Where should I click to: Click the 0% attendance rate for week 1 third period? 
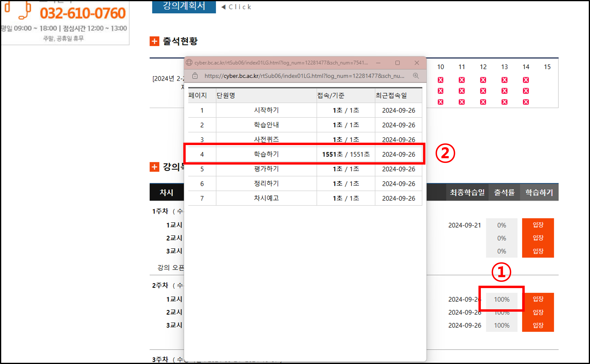[x=502, y=251]
